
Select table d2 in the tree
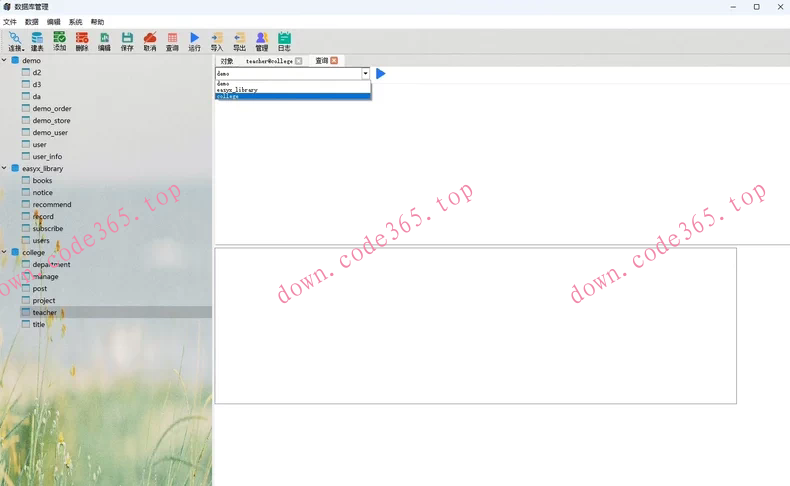click(x=37, y=73)
